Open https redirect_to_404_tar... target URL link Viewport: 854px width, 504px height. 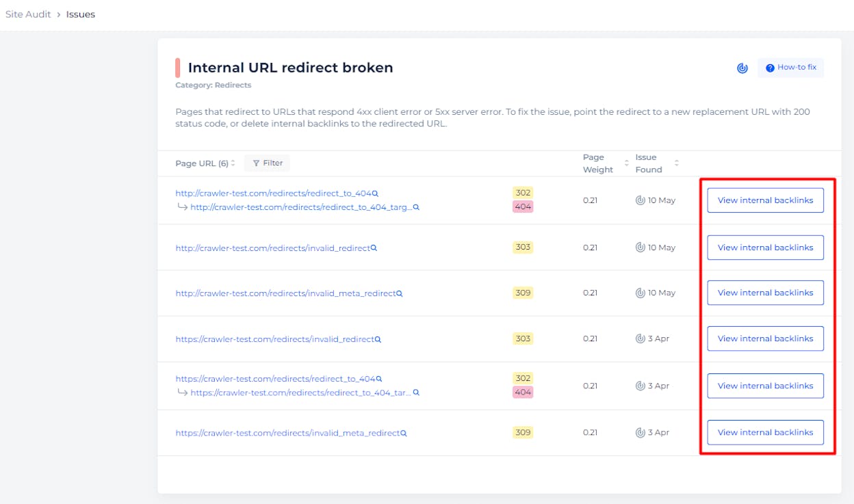301,393
